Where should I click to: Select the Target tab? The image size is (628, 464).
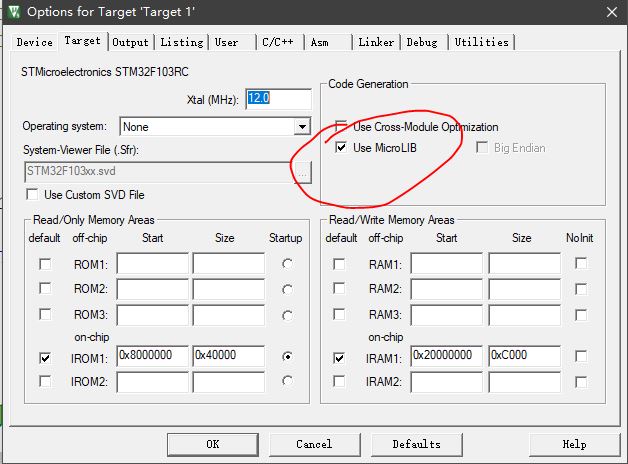[x=83, y=41]
